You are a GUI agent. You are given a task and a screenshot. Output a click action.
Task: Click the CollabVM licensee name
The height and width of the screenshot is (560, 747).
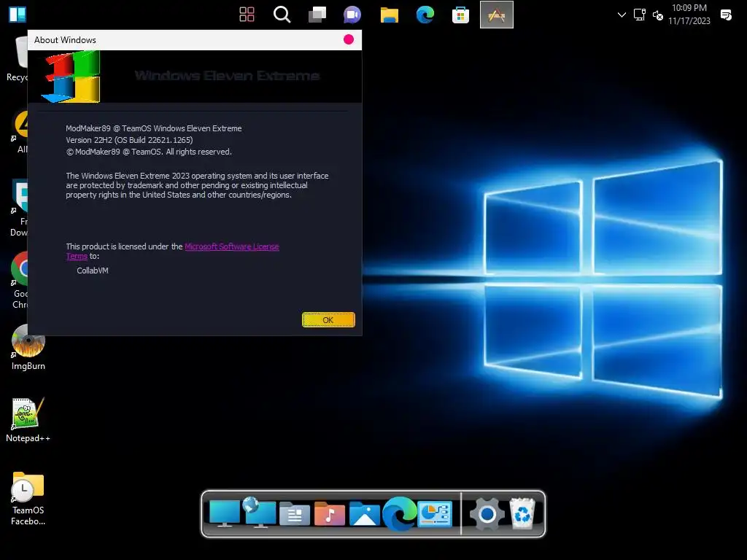(x=93, y=271)
